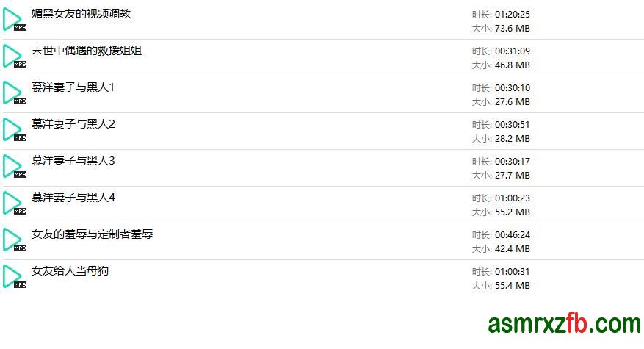Image resolution: width=644 pixels, height=349 pixels.
Task: Open the track title ending in 2
Action: (73, 124)
